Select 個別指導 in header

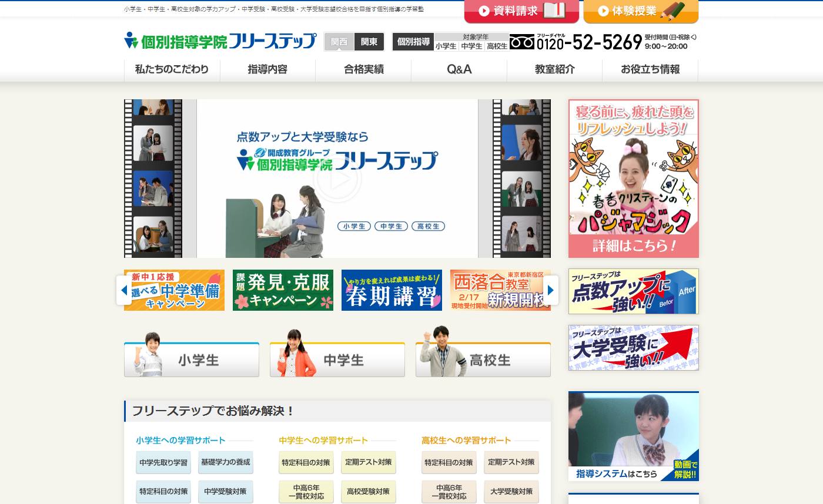click(413, 42)
